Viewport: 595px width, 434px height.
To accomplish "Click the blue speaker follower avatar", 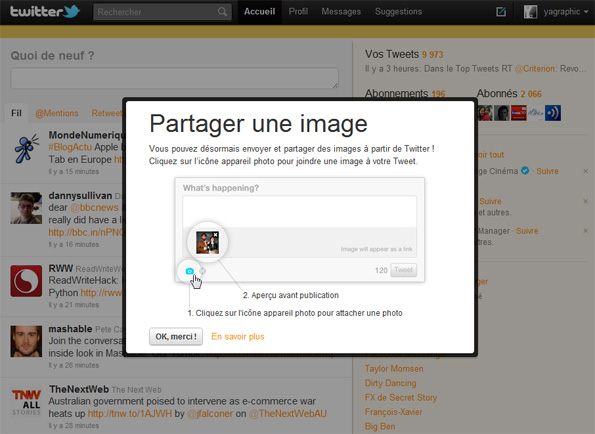I will pos(553,113).
